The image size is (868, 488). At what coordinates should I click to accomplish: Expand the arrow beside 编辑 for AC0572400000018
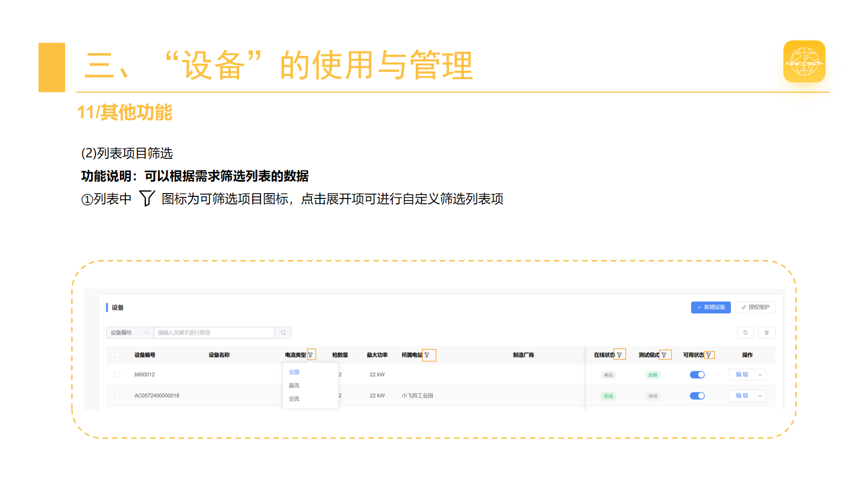(x=760, y=396)
